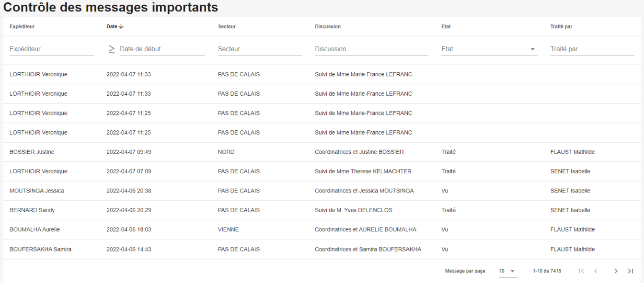644x283 pixels.
Task: Click the Traité par filter field
Action: pos(592,49)
